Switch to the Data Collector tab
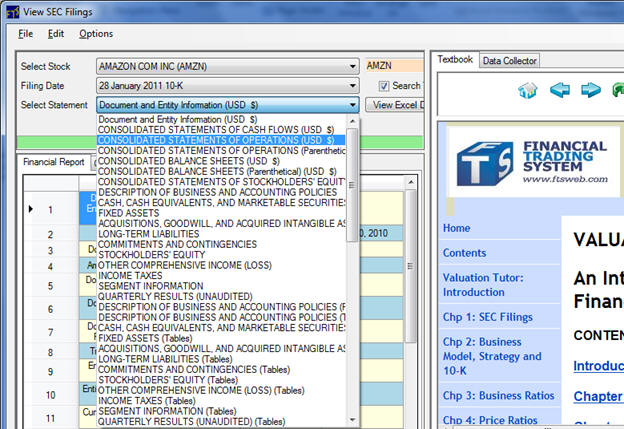Viewport: 624px width, 429px height. (x=509, y=61)
